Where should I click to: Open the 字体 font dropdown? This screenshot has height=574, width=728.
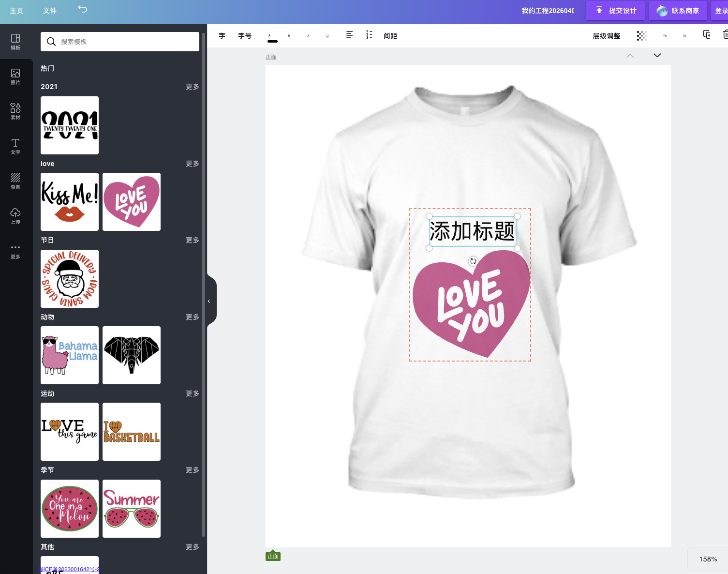[223, 35]
